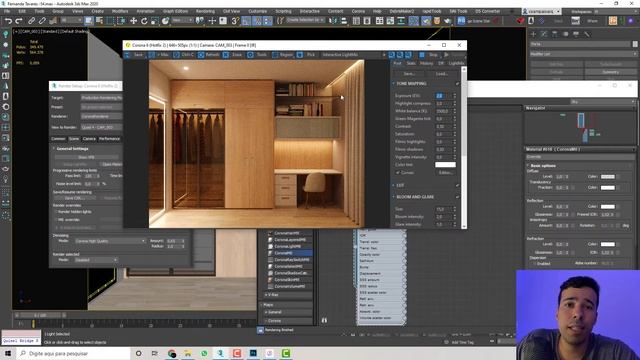Open WhatsApp from the Windows taskbar
The width and height of the screenshot is (640, 360).
coord(204,353)
